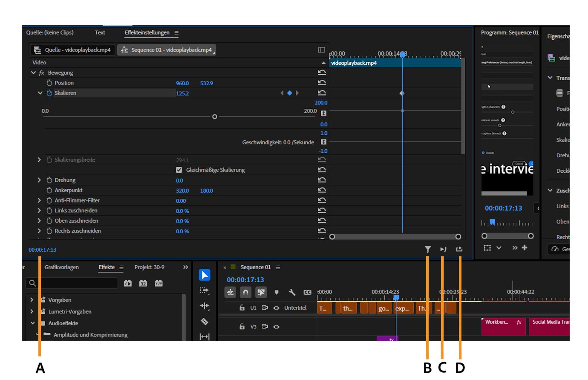Lock the U1 Untertitel track
Screen dimensions: 588x380
[x=242, y=308]
